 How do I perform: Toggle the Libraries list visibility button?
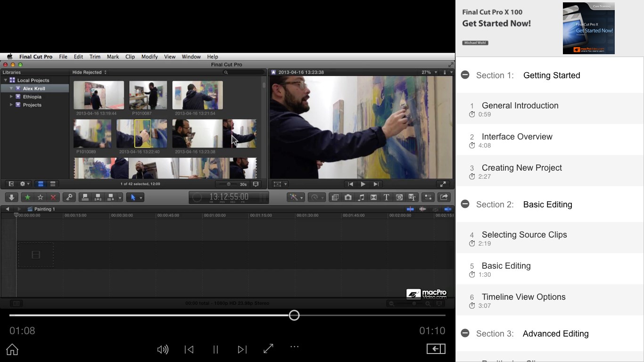11,184
